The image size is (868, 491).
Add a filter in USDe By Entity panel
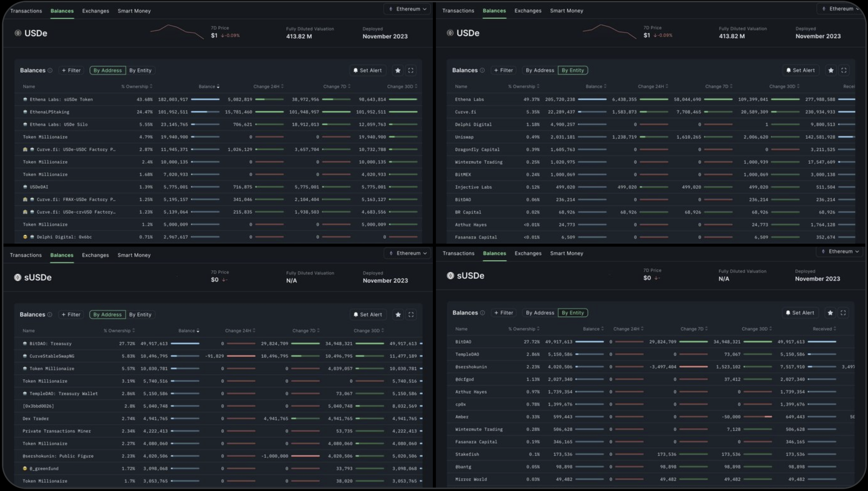click(504, 70)
